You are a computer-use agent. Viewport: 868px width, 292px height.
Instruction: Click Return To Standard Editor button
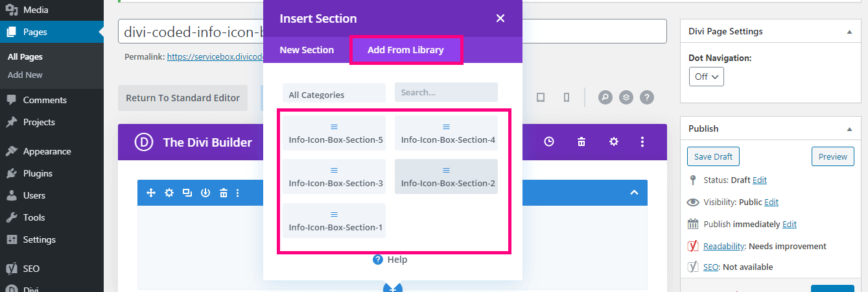click(x=183, y=98)
